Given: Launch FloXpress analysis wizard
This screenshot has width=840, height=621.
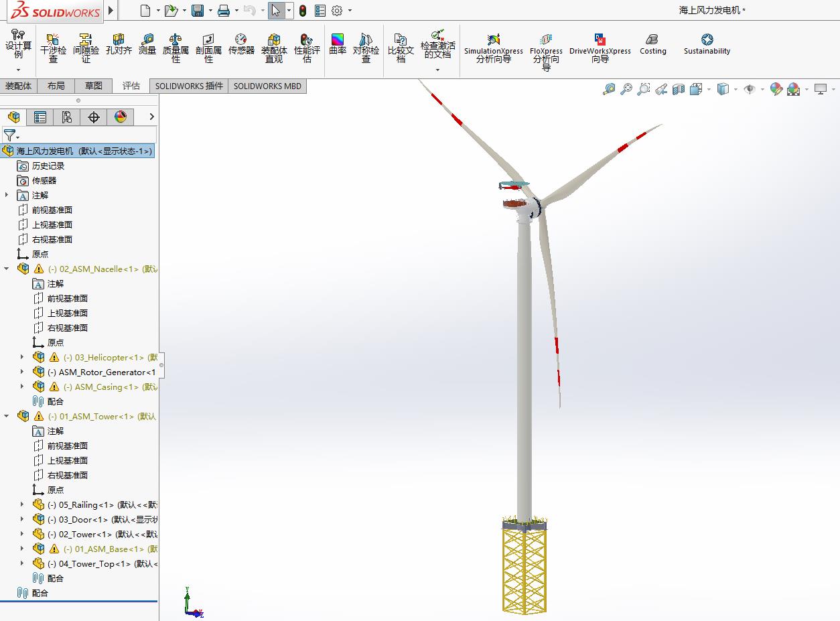Looking at the screenshot, I should pos(546,52).
